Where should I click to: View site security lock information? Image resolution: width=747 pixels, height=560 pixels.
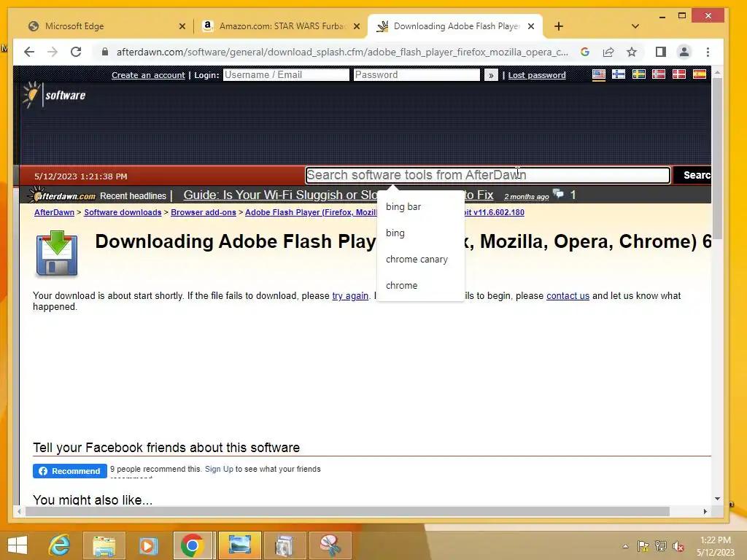coord(105,52)
